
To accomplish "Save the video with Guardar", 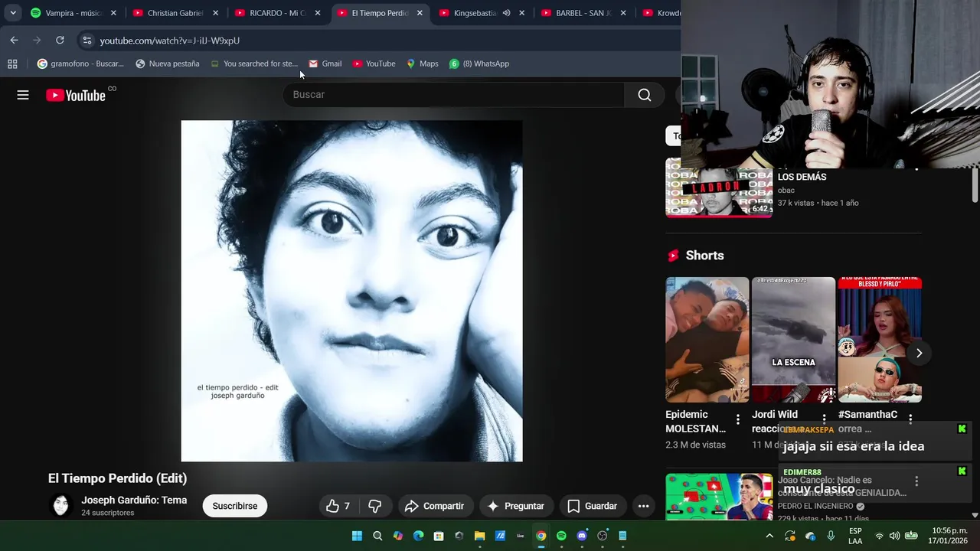I will tap(593, 506).
